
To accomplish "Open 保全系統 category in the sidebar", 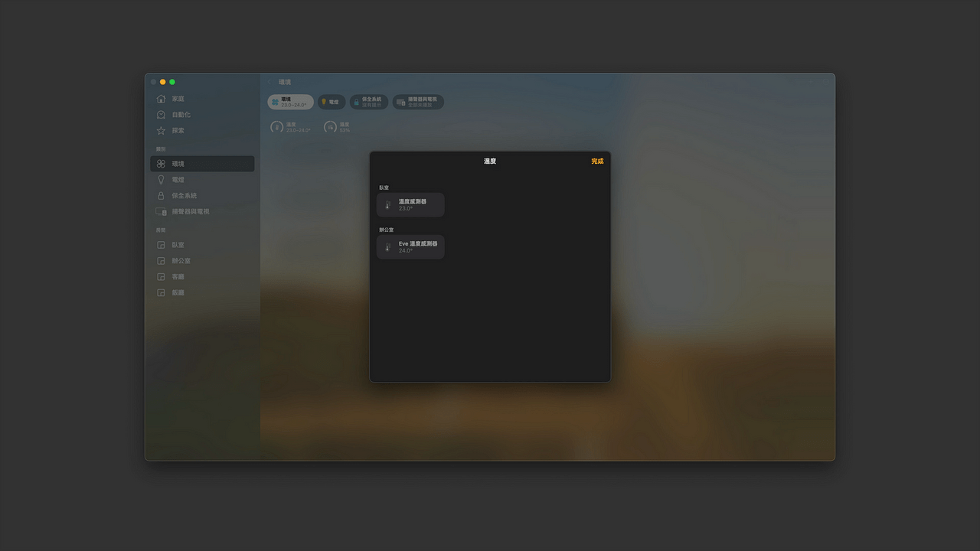I will (202, 196).
